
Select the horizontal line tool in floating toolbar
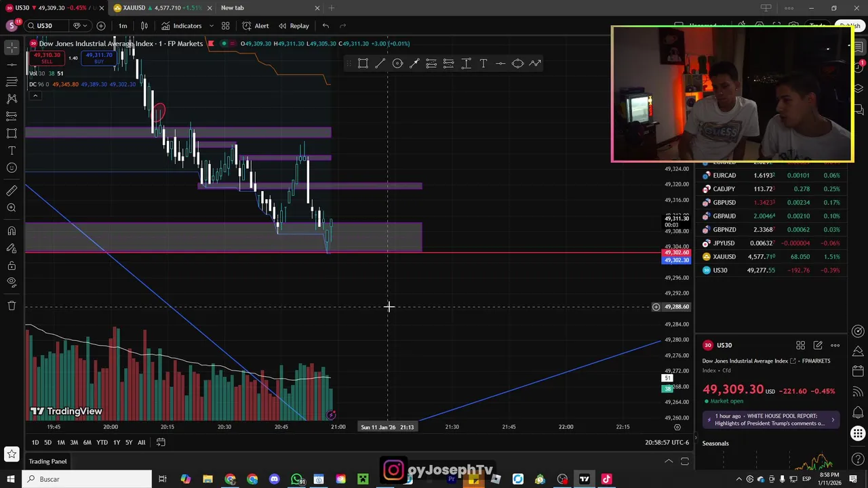point(500,63)
